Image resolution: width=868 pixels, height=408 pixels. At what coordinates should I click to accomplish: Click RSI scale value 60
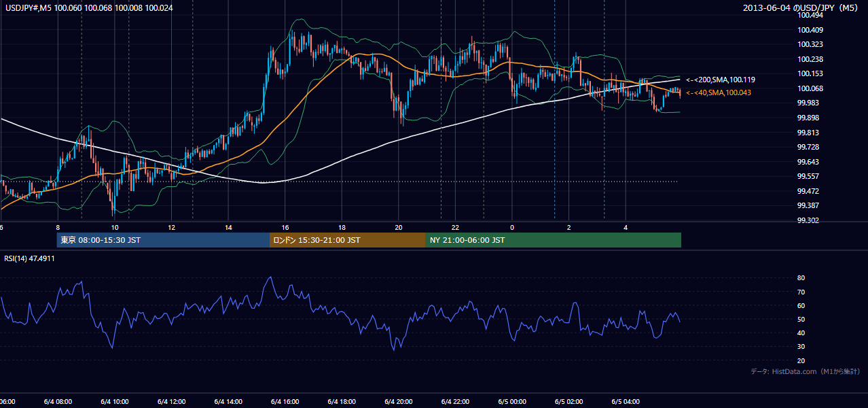point(801,305)
